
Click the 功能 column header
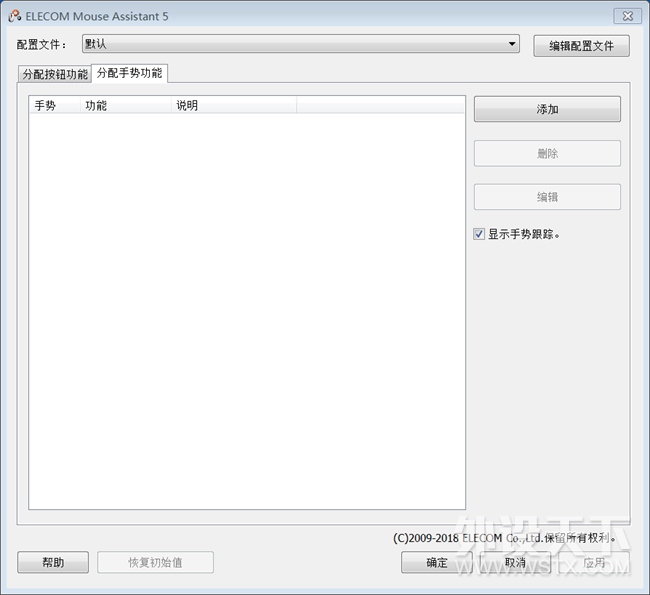tap(126, 105)
